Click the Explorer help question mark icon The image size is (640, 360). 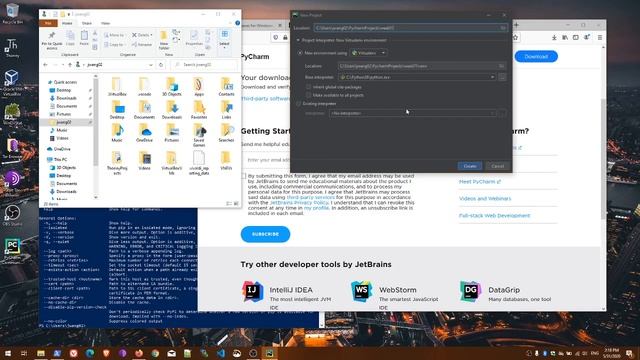pyautogui.click(x=238, y=23)
